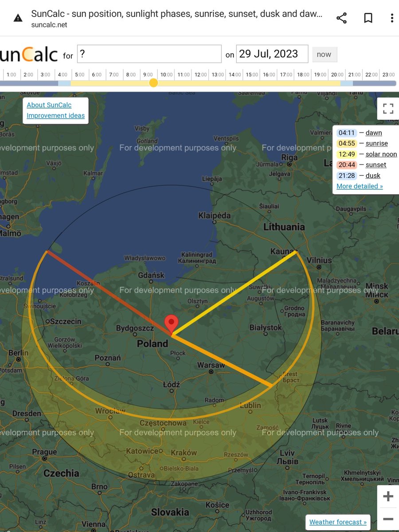Reset time with the now button

pyautogui.click(x=324, y=55)
